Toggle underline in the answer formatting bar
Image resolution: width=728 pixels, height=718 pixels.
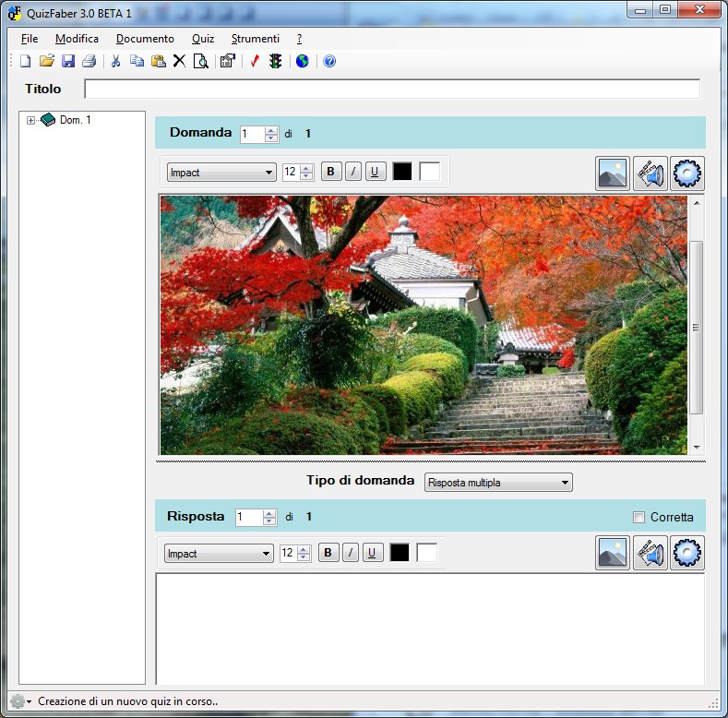(372, 553)
